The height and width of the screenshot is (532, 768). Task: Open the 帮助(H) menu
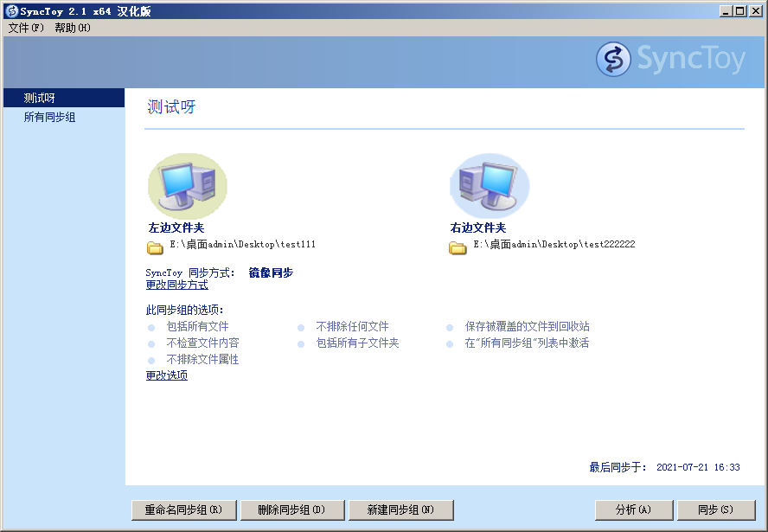coord(73,28)
